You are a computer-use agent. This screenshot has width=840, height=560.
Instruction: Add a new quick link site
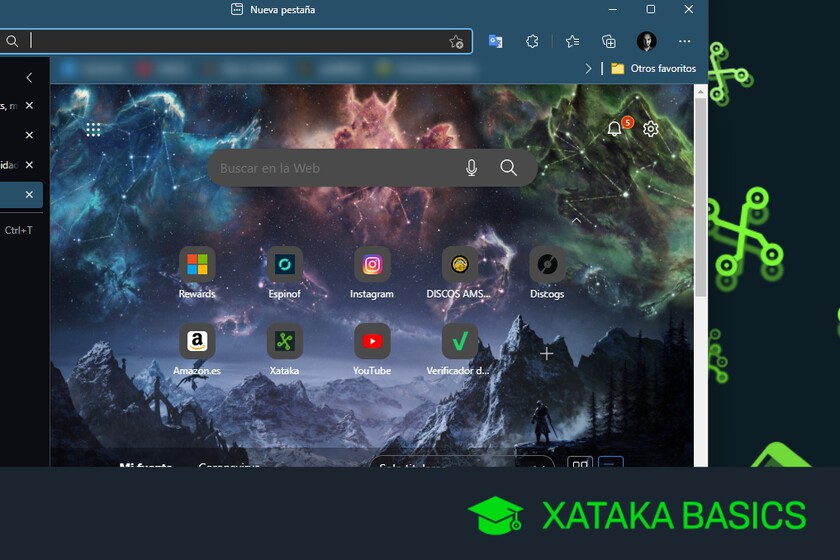pyautogui.click(x=546, y=354)
